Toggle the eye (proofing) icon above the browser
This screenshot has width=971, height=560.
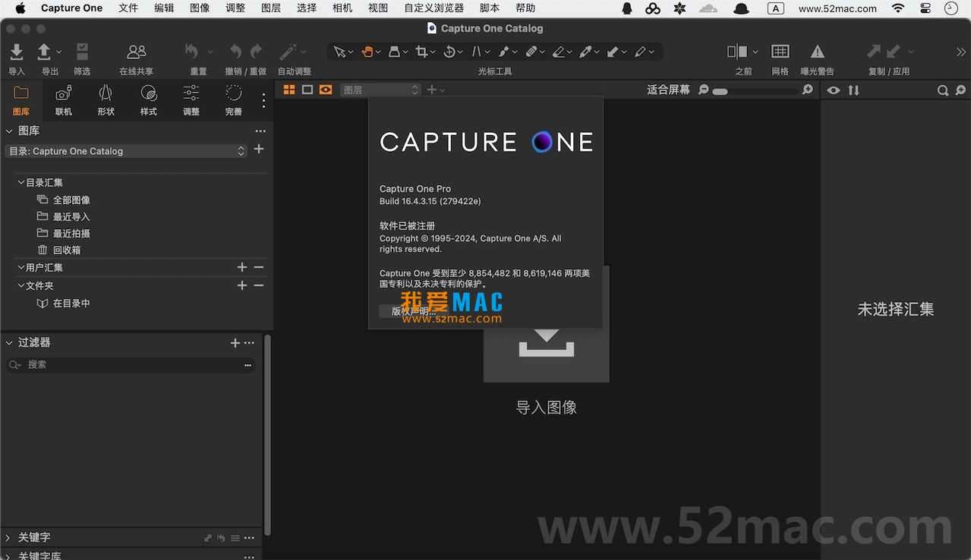tap(833, 90)
